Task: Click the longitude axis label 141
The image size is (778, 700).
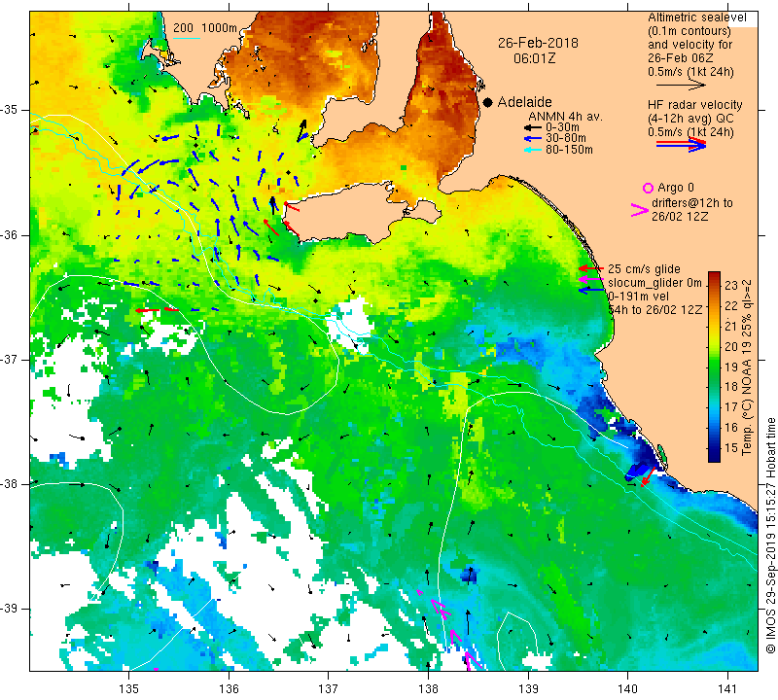Action: 727,688
